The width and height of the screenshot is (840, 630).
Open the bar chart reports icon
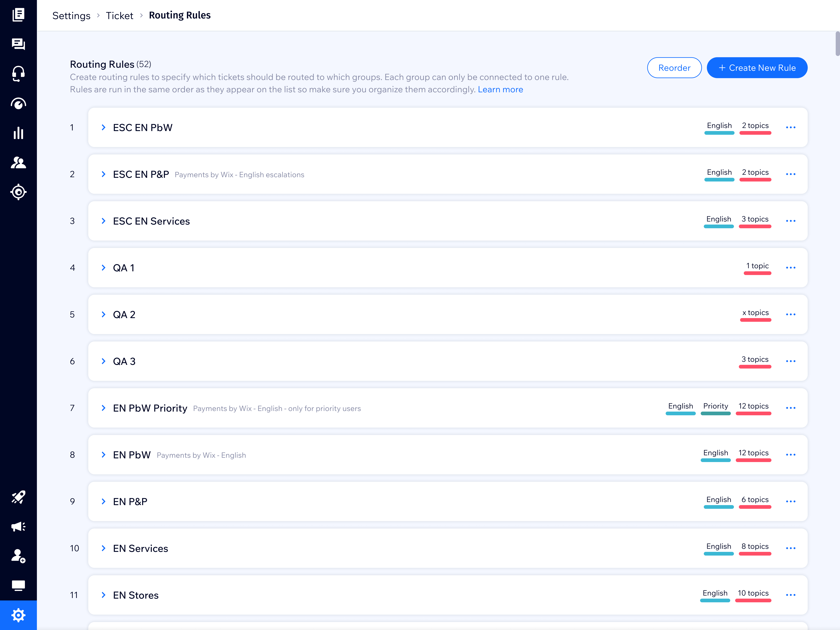[x=18, y=133]
